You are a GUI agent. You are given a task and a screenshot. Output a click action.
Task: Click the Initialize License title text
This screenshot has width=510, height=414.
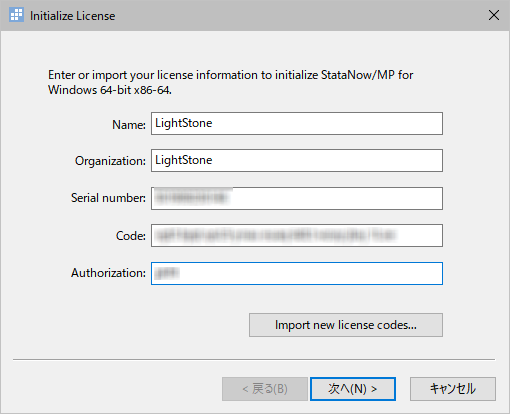coord(72,16)
